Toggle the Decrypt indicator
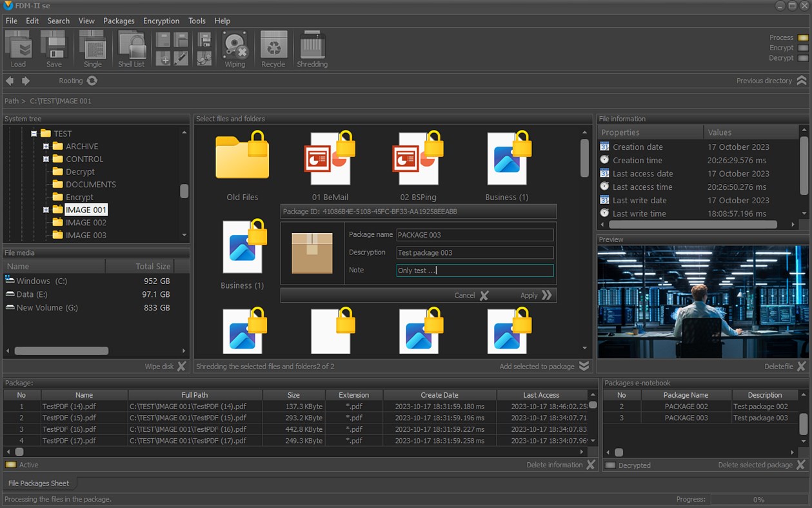812x508 pixels. [x=803, y=57]
